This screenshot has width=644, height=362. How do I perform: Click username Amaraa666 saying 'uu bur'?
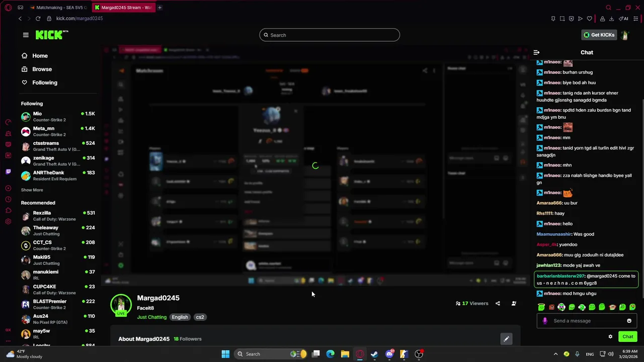click(x=549, y=203)
